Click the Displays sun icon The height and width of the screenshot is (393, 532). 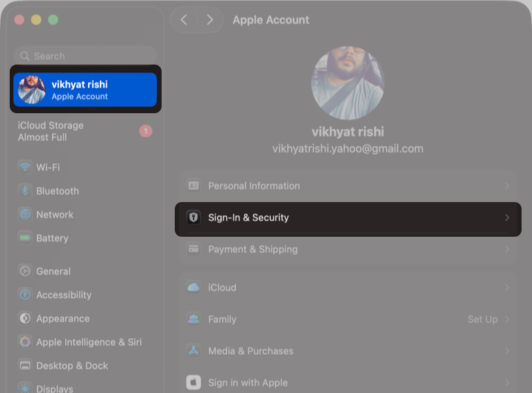coord(25,388)
